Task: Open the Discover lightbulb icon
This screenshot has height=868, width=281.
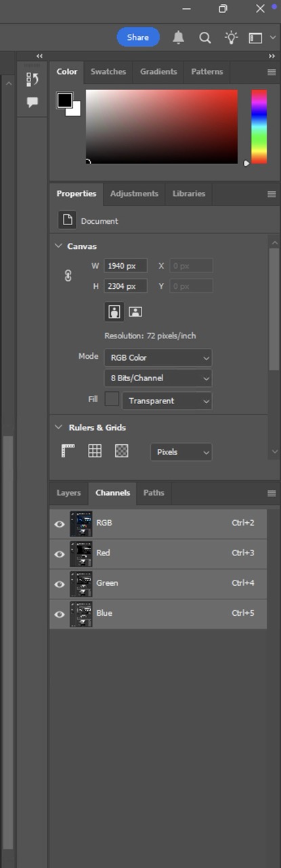Action: pyautogui.click(x=232, y=37)
